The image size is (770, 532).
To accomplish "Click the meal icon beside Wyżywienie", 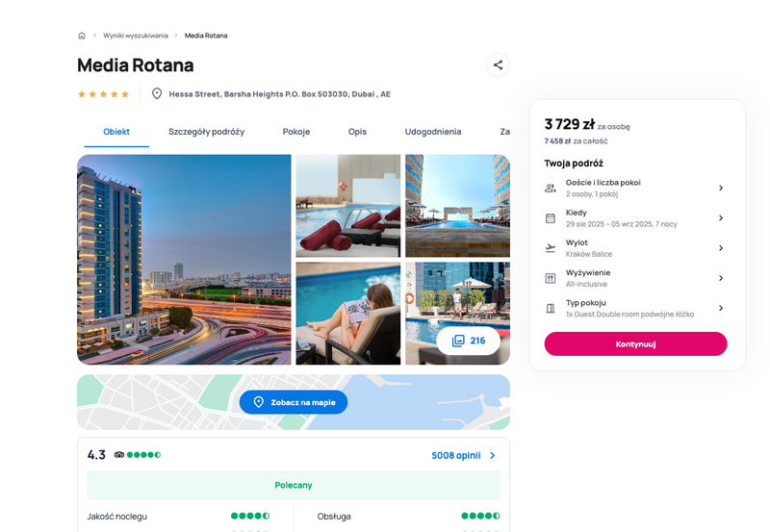I will 551,278.
